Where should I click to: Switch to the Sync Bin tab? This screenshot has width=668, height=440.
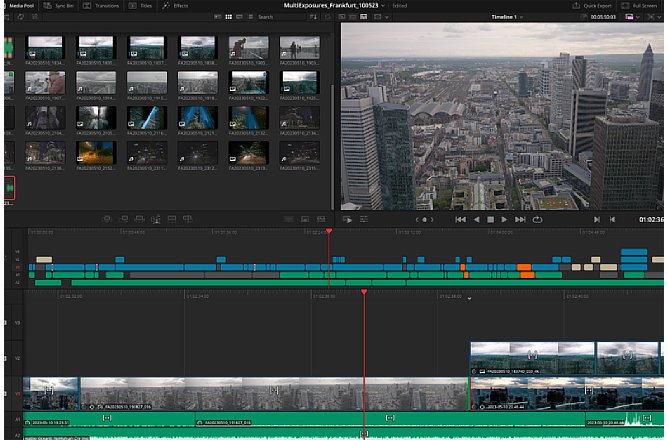point(58,6)
